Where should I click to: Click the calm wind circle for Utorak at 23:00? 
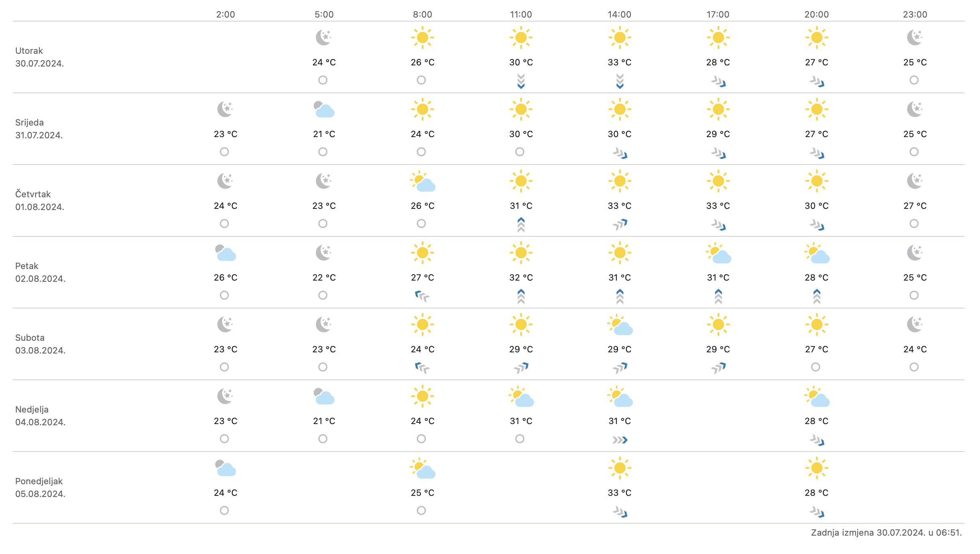click(914, 80)
